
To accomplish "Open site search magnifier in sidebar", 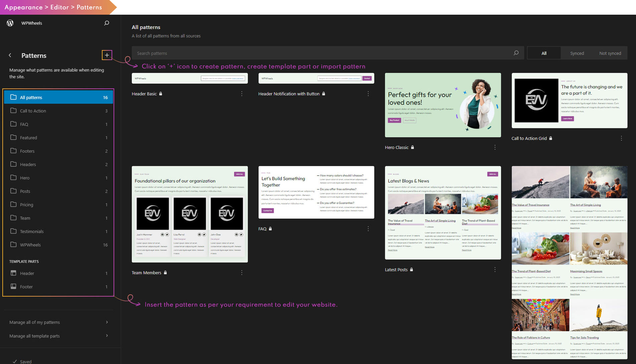I will [107, 23].
